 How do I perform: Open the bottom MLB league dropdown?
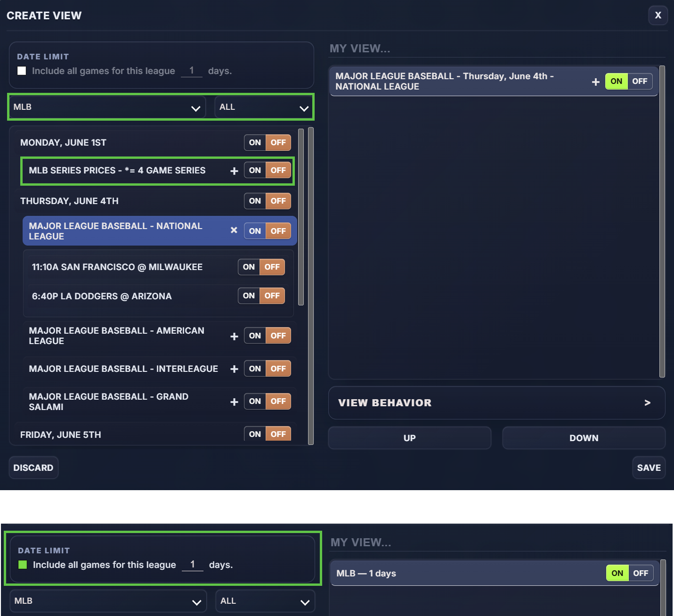[x=108, y=601]
